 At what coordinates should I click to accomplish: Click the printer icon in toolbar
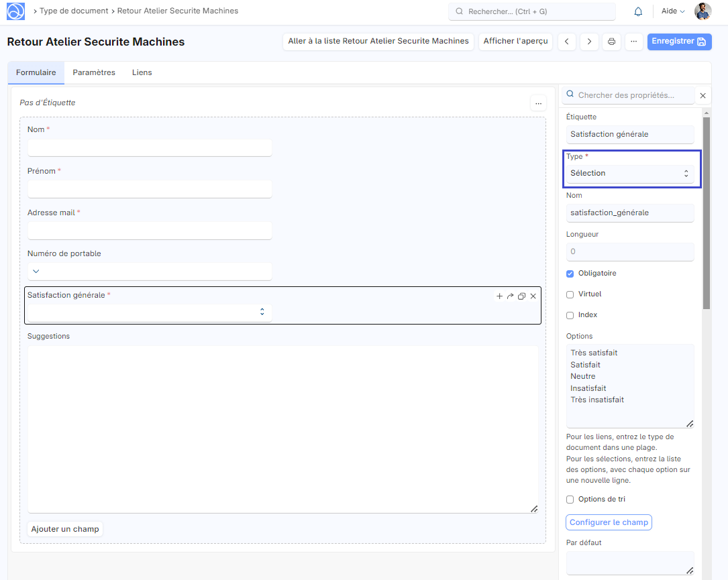[x=611, y=42]
